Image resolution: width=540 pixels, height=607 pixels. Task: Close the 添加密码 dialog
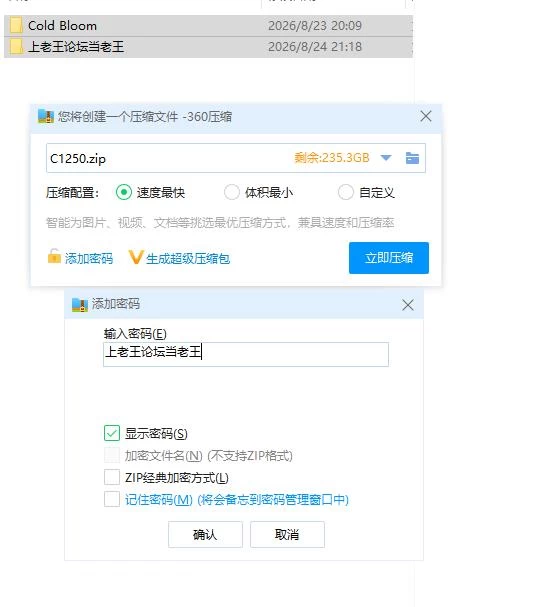pos(408,305)
